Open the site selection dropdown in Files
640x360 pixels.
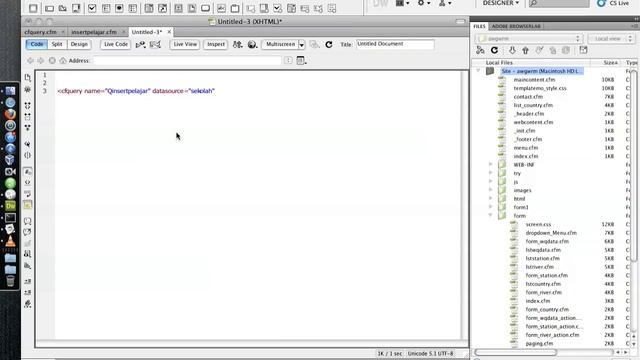pyautogui.click(x=529, y=38)
